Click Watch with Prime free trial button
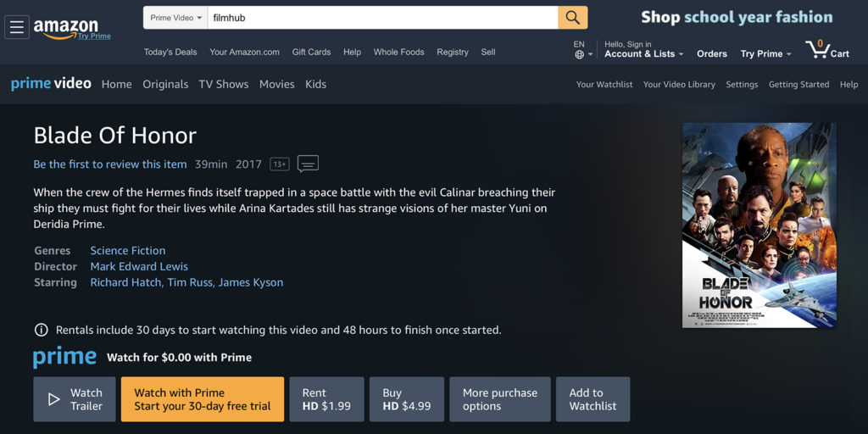Screen dimensions: 868x434 (x=203, y=399)
